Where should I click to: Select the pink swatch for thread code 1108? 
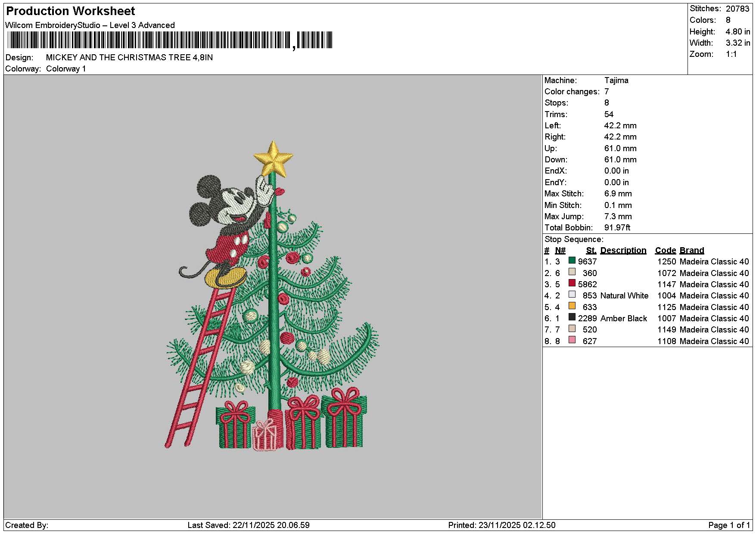coord(572,340)
